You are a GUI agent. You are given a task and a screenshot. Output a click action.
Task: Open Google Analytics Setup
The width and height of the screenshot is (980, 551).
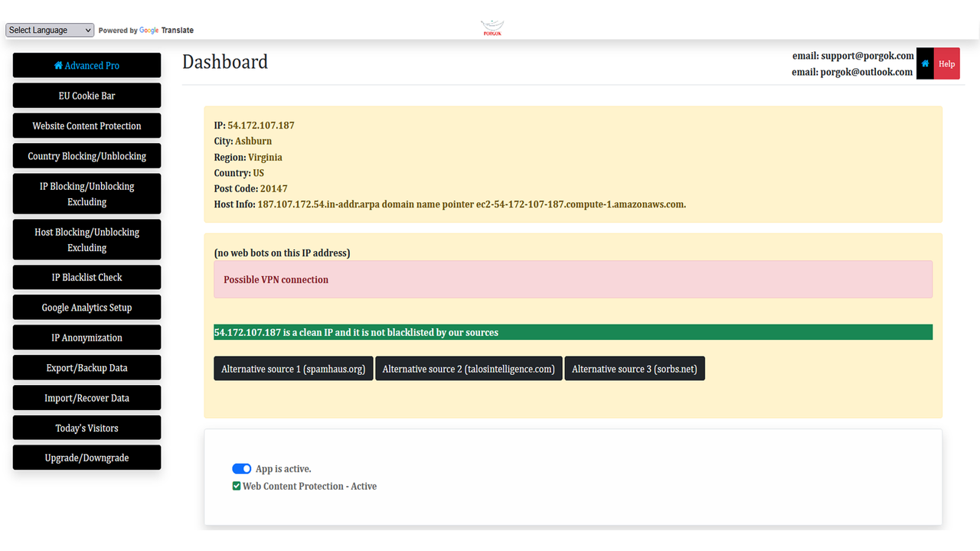(x=87, y=307)
